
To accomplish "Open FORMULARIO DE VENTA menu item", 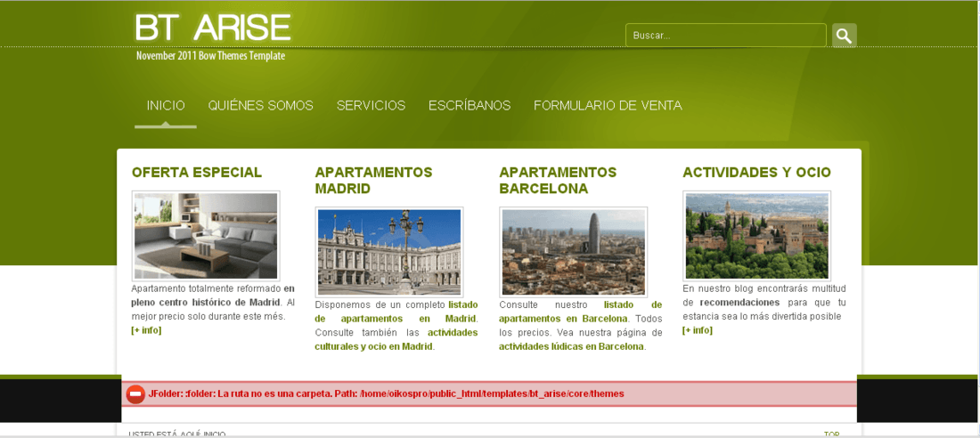I will [608, 106].
